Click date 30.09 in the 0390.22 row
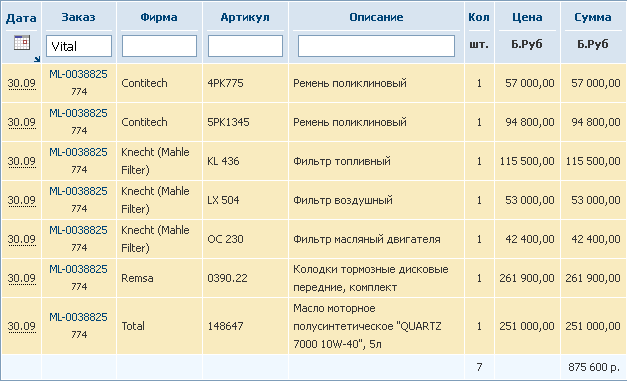 pyautogui.click(x=22, y=278)
